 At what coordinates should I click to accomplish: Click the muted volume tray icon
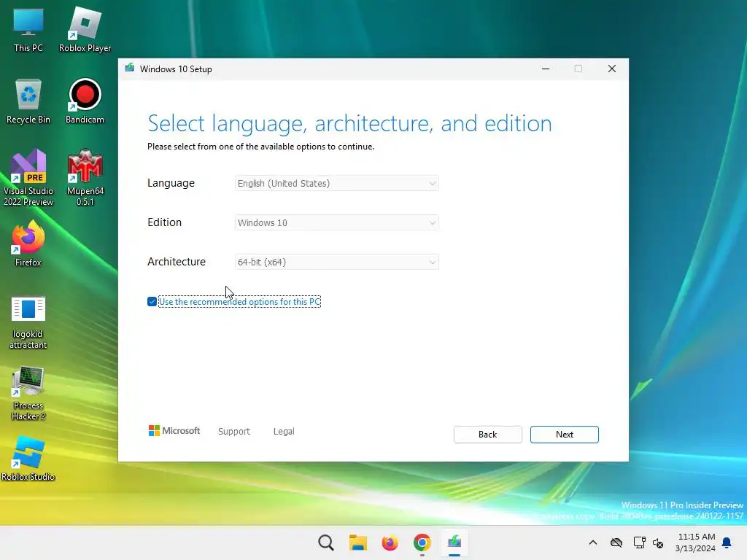point(658,542)
